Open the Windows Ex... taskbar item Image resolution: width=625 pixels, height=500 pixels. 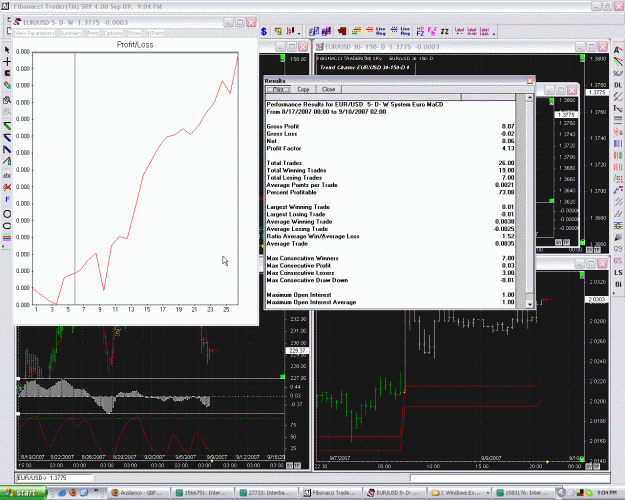(x=459, y=493)
